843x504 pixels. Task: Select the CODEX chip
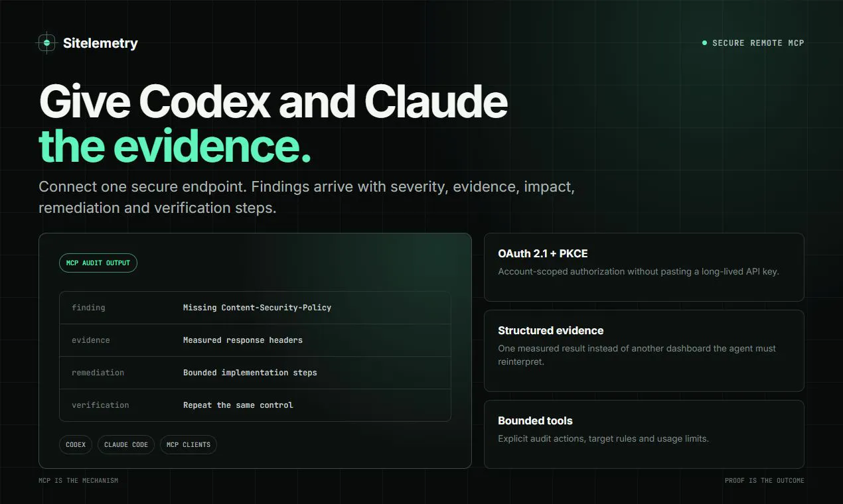point(76,444)
